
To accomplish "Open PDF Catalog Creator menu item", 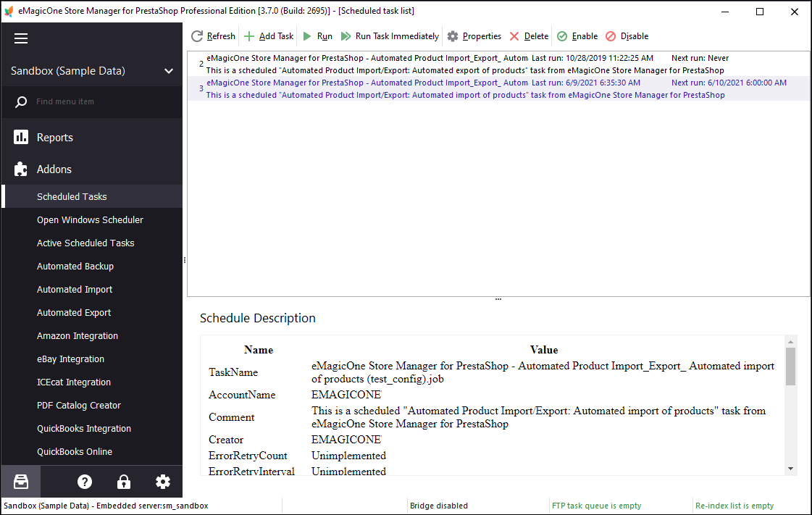I will 92,406.
